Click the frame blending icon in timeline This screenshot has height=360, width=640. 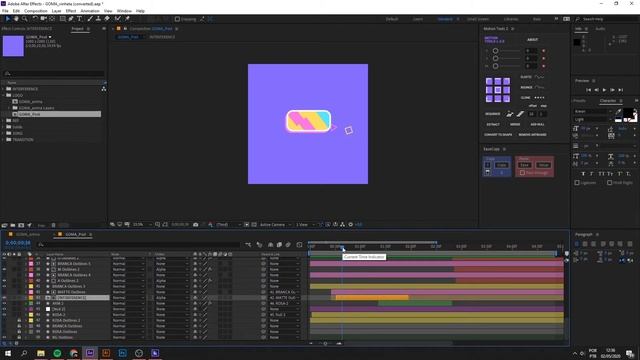pos(279,244)
